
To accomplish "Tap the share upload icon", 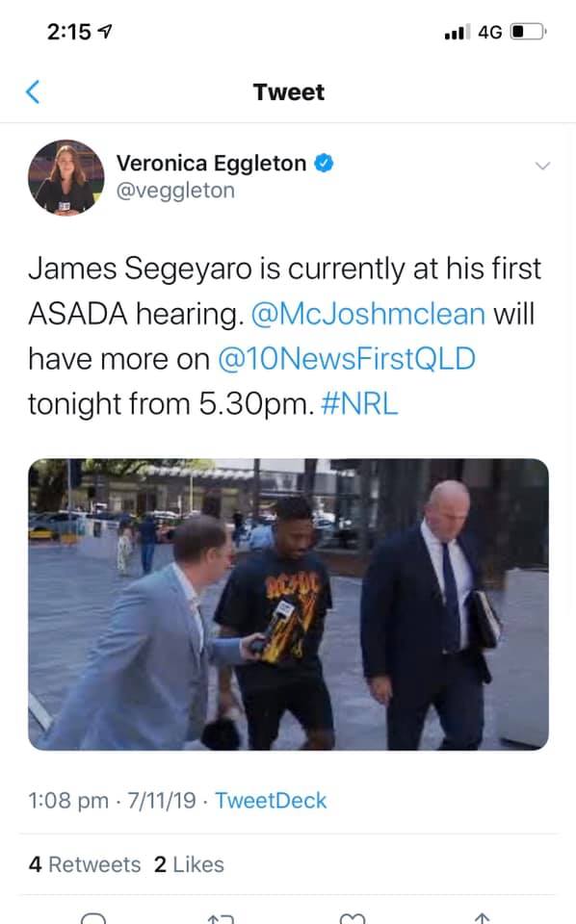I will (483, 918).
